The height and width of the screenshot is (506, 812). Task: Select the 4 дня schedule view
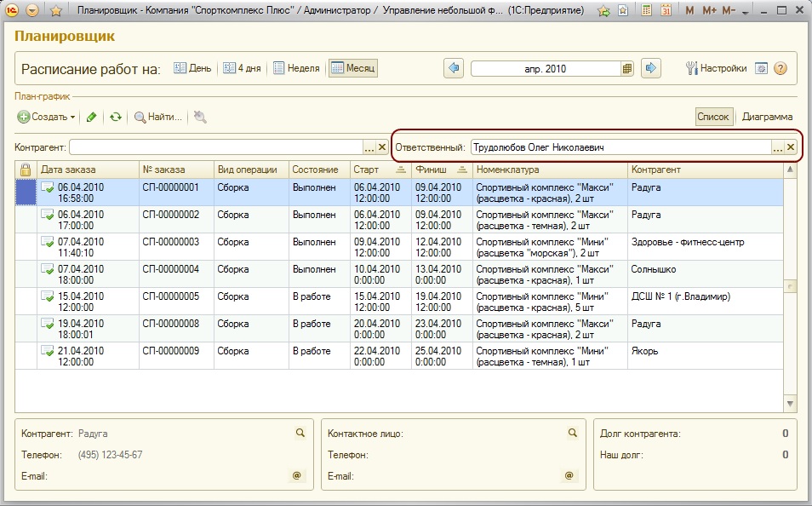242,68
